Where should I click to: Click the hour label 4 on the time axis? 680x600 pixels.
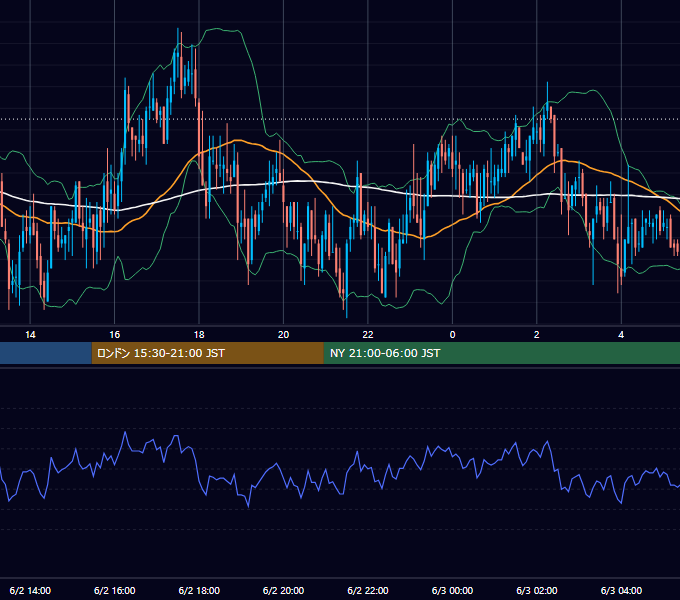621,335
